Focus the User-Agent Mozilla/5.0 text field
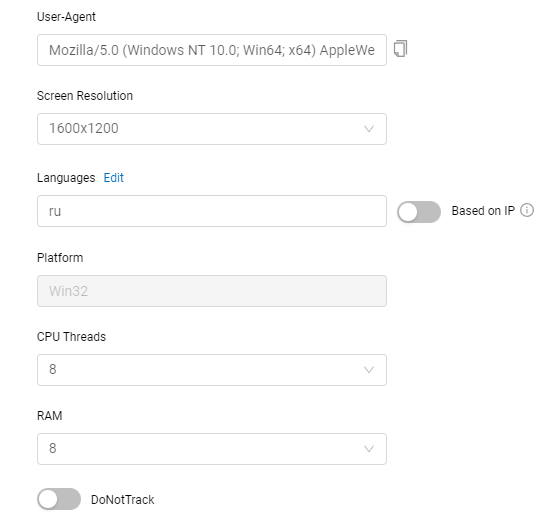Image resolution: width=560 pixels, height=530 pixels. click(x=212, y=50)
